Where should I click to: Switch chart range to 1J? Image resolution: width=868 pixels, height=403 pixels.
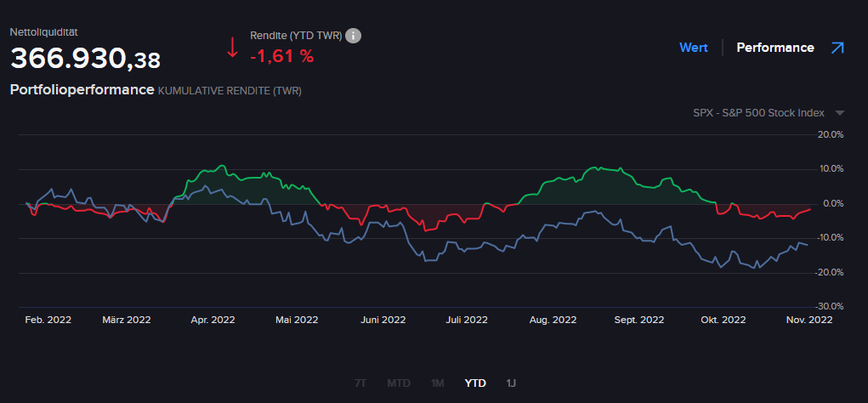pyautogui.click(x=511, y=383)
